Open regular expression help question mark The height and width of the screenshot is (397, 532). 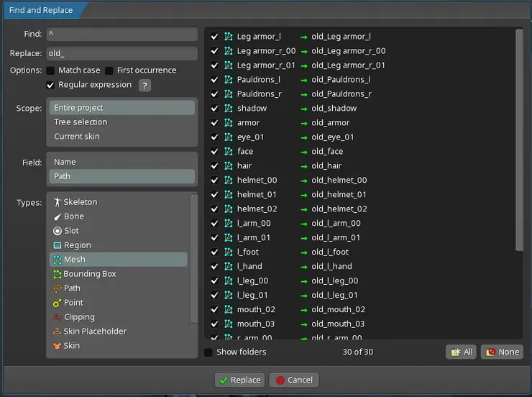pos(145,86)
